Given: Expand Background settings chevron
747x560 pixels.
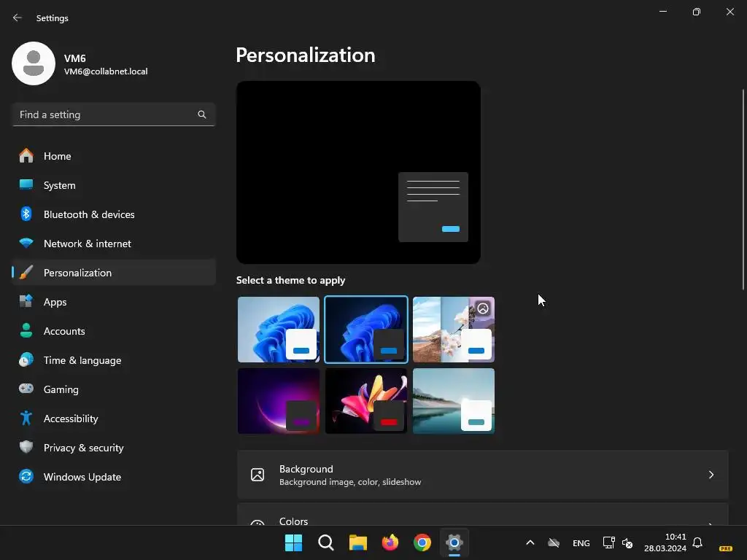Looking at the screenshot, I should click(x=711, y=475).
